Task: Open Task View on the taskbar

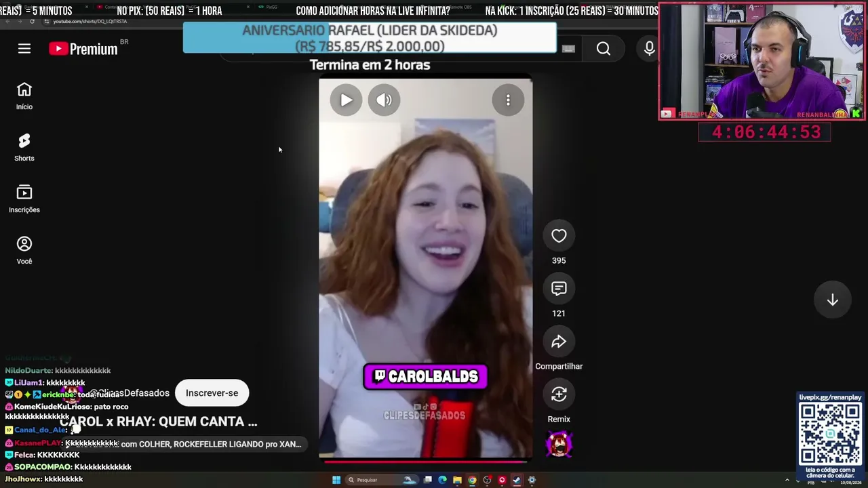Action: pos(428,480)
